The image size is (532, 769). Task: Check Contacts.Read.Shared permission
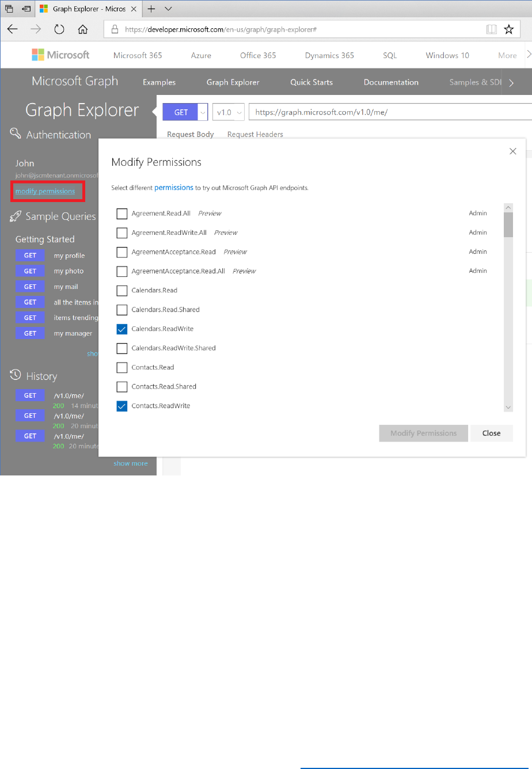122,387
